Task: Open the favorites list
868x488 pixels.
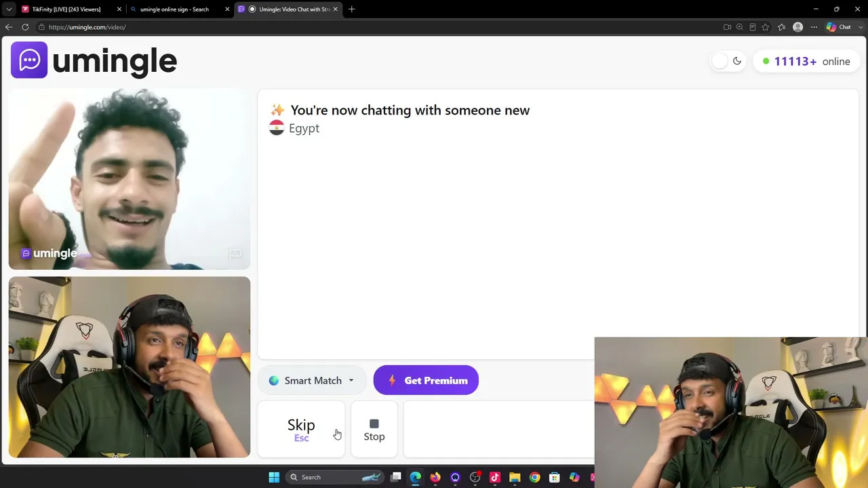Action: (x=782, y=27)
